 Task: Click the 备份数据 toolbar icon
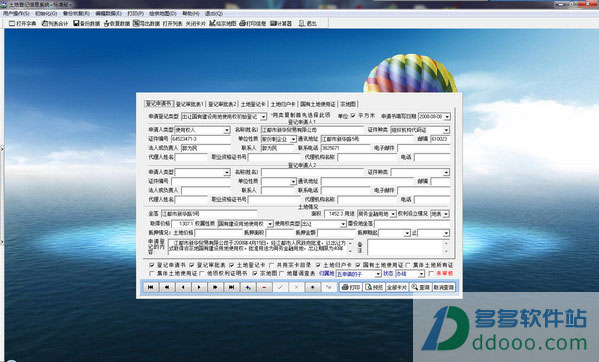(87, 23)
